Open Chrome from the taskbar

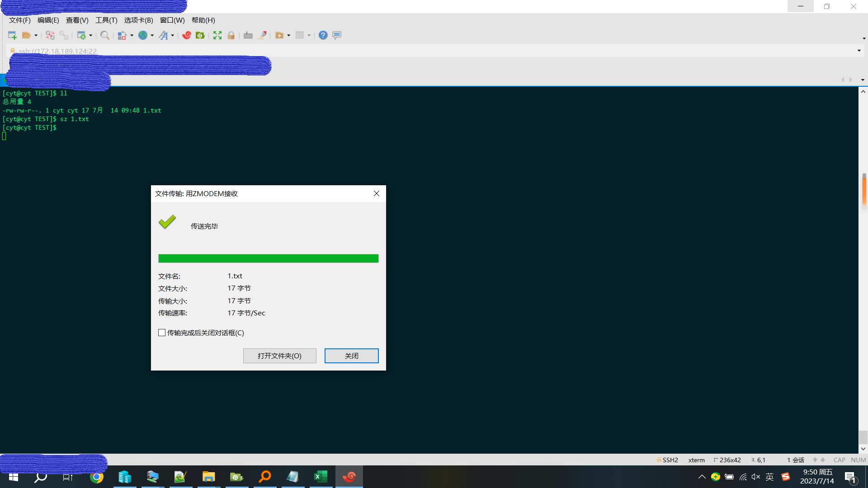coord(97,477)
